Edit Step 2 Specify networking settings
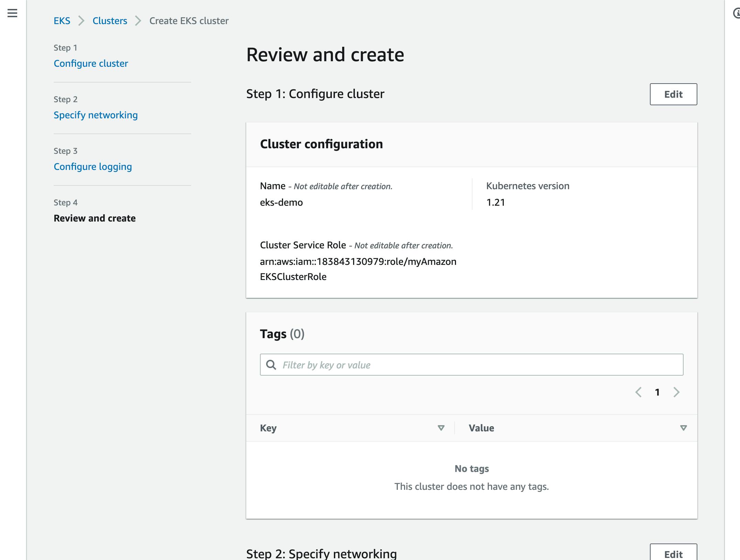 [673, 554]
